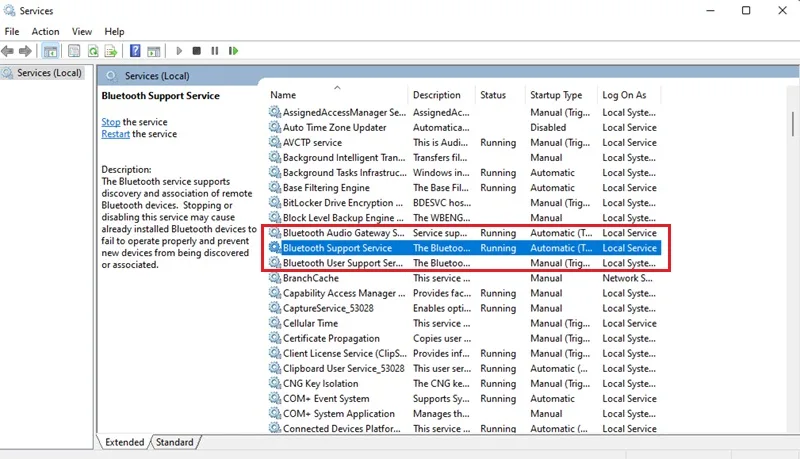
Task: Click the Restart the service link
Action: tap(115, 134)
